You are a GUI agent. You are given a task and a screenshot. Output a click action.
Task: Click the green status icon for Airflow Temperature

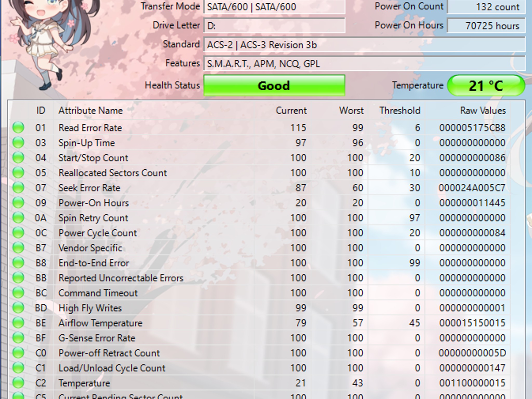pyautogui.click(x=18, y=323)
